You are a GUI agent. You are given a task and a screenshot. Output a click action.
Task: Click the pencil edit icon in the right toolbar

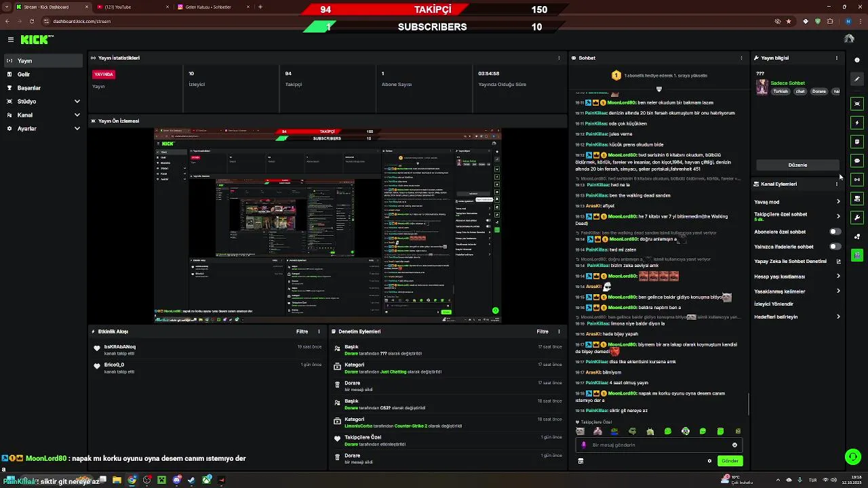coord(857,79)
